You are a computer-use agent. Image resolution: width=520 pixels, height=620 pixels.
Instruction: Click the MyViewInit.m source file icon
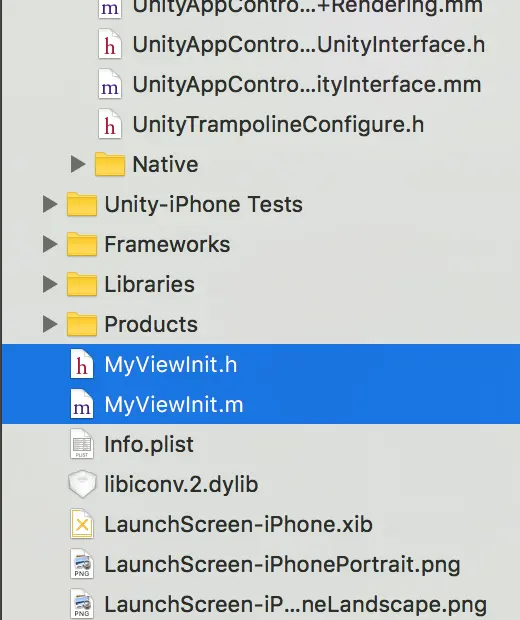coord(82,404)
